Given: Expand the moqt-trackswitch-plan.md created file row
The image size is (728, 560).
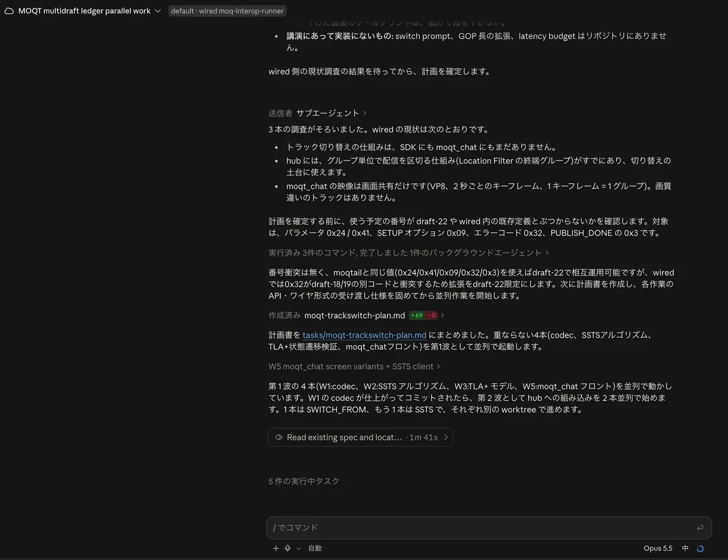Looking at the screenshot, I should (x=356, y=315).
